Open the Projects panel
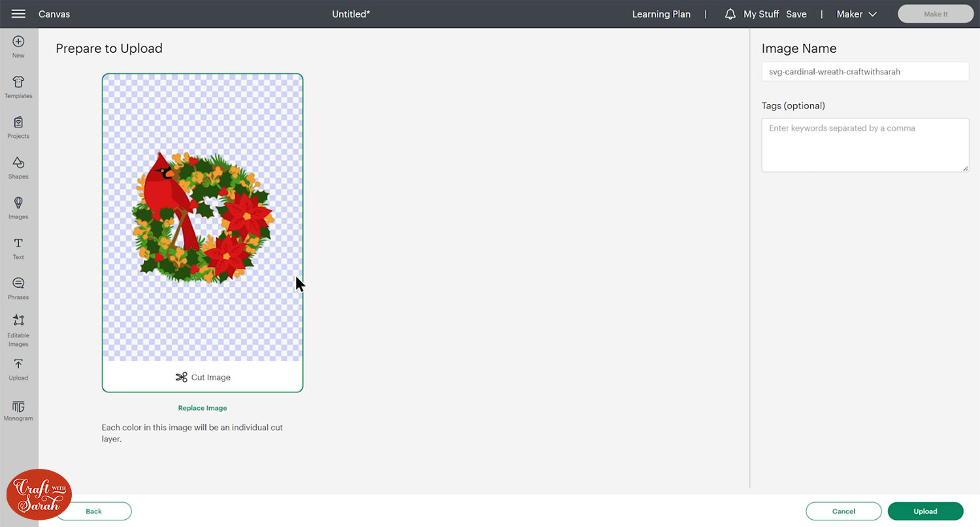 pyautogui.click(x=18, y=127)
